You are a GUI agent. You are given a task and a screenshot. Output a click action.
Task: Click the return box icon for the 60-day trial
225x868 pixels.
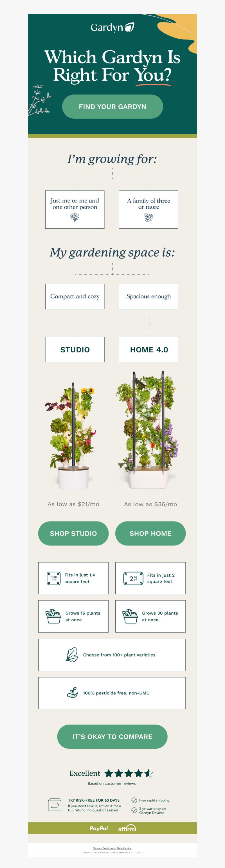(x=55, y=805)
